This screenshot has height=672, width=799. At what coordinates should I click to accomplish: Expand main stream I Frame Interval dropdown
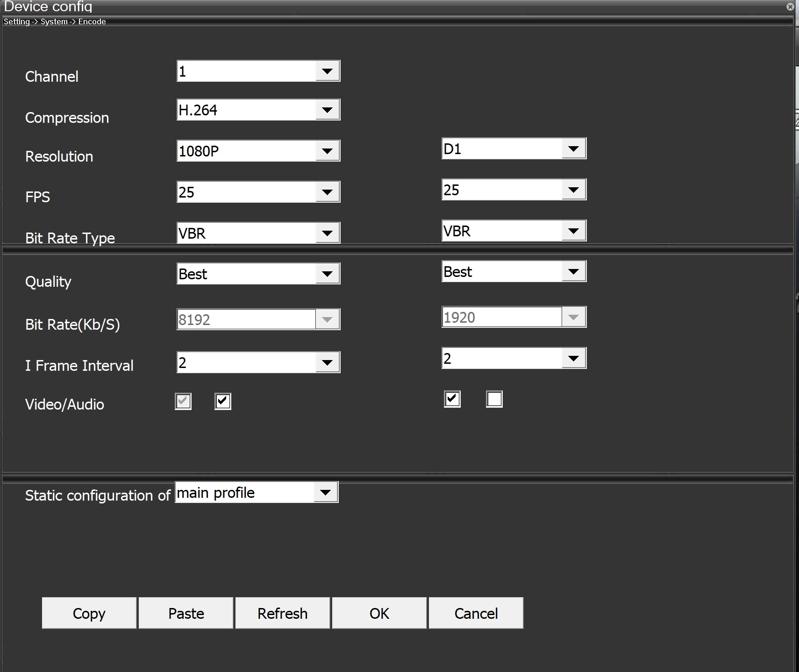point(327,363)
